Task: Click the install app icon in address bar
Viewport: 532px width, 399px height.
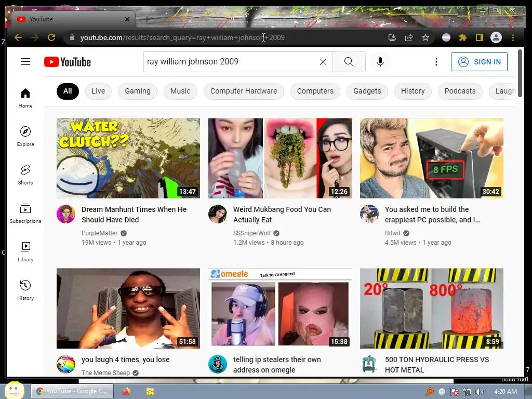Action: (x=392, y=37)
